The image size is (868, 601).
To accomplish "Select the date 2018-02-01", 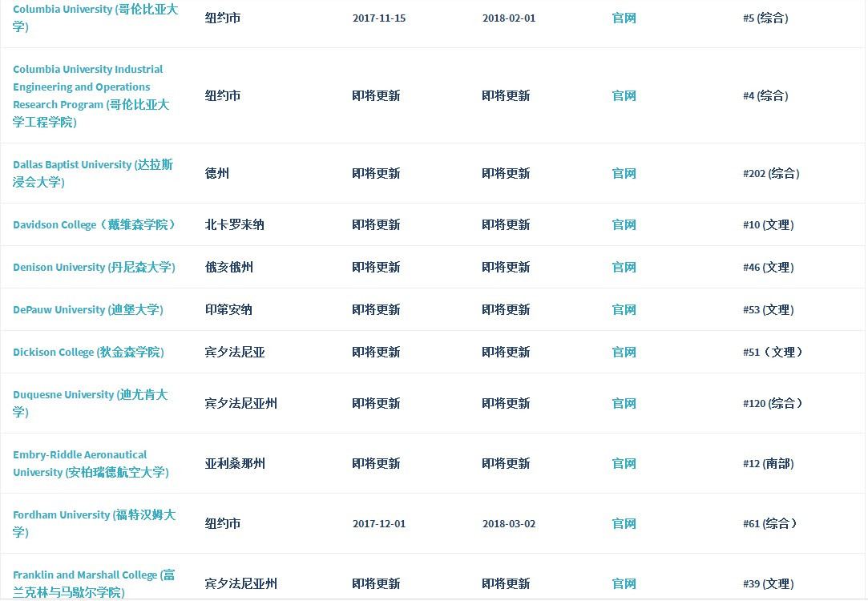I will (509, 18).
